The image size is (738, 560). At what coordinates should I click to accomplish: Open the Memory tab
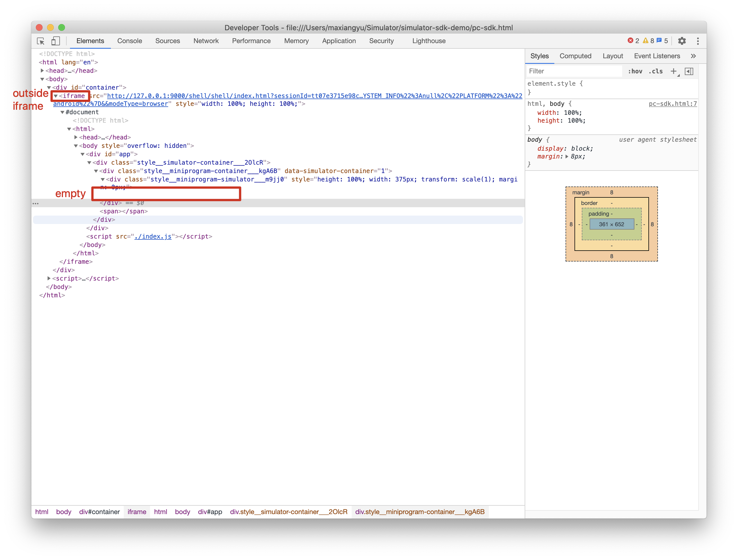pyautogui.click(x=296, y=41)
